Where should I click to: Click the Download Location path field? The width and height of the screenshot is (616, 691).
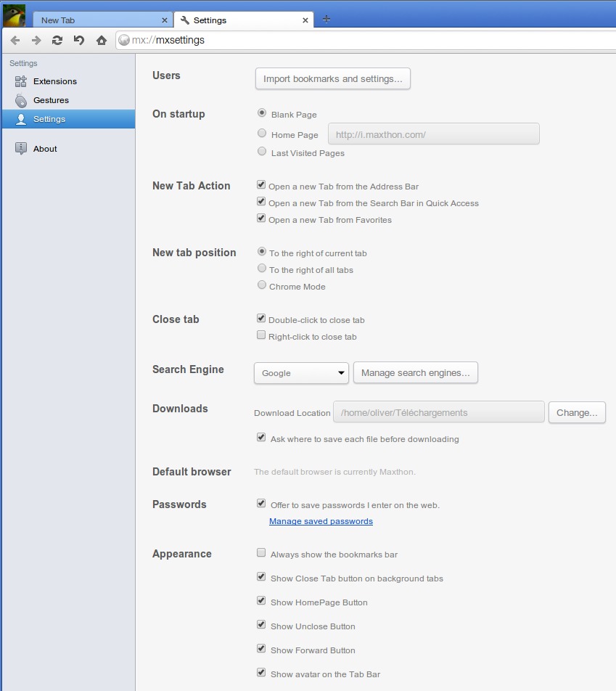[x=439, y=412]
